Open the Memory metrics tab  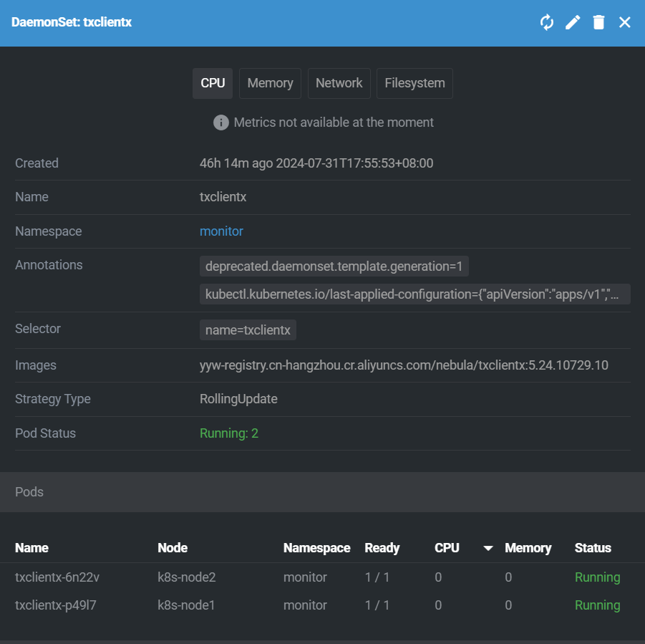[270, 83]
